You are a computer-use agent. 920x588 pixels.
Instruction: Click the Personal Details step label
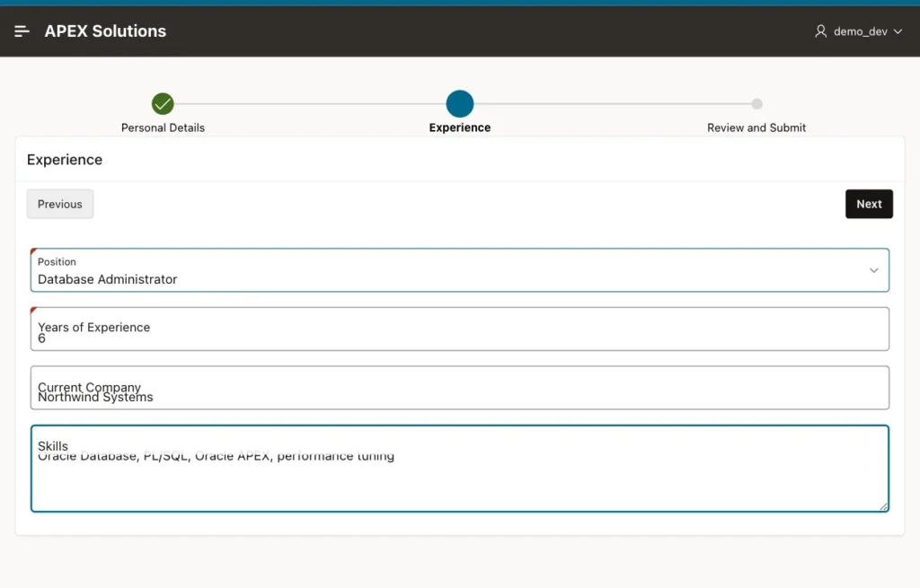[x=163, y=127]
